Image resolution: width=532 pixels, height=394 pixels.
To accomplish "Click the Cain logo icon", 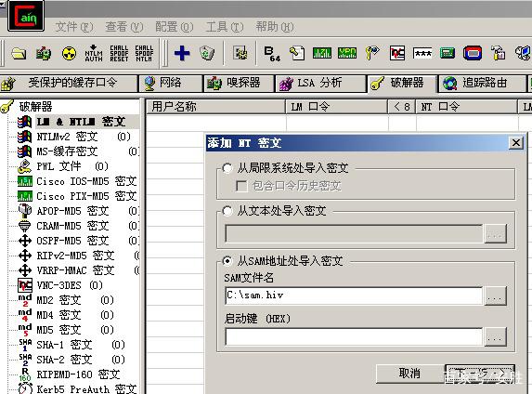I will pos(26,16).
